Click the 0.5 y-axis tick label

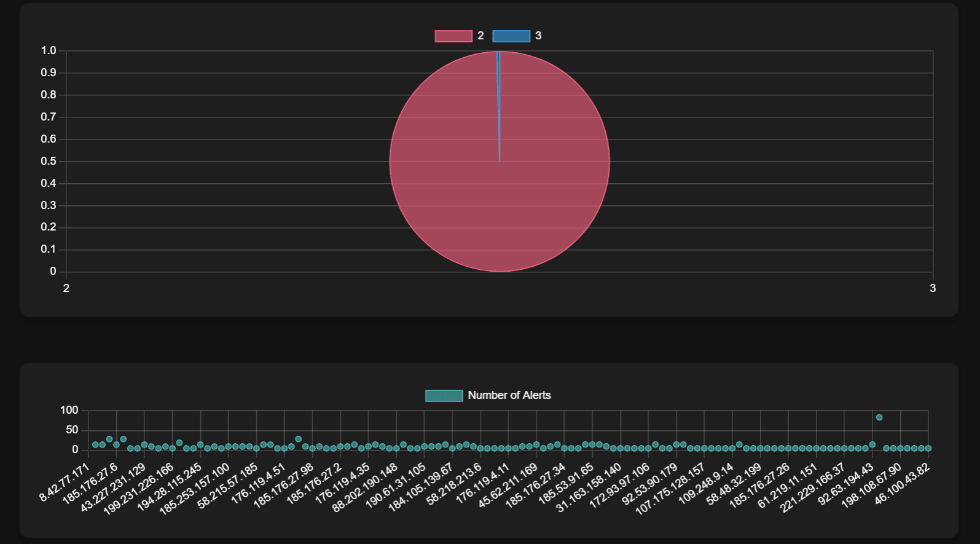[x=49, y=162]
